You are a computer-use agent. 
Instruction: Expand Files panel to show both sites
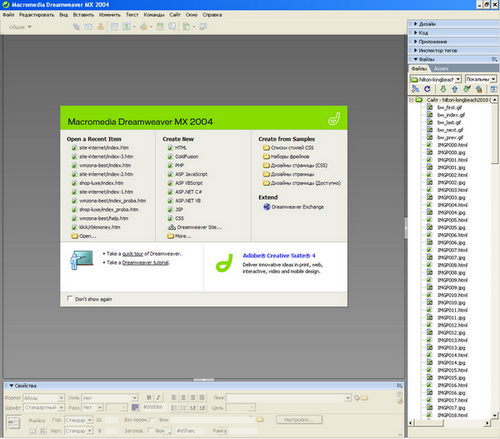[494, 89]
